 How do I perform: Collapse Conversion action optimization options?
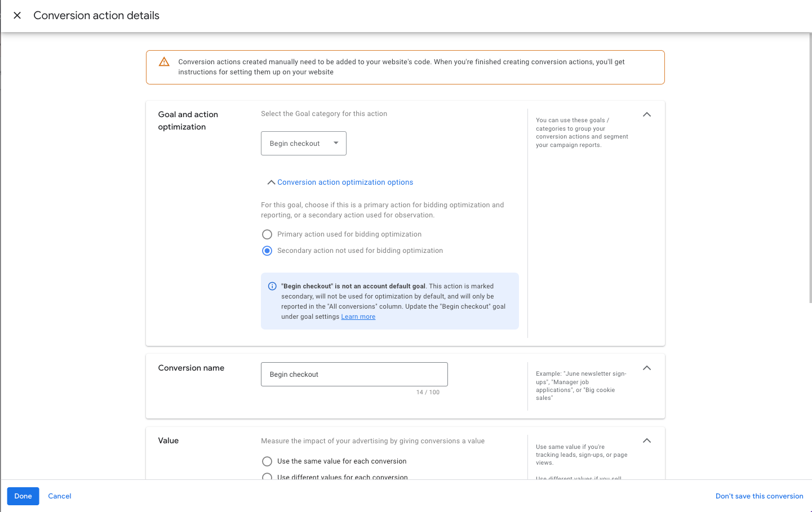[x=340, y=182]
